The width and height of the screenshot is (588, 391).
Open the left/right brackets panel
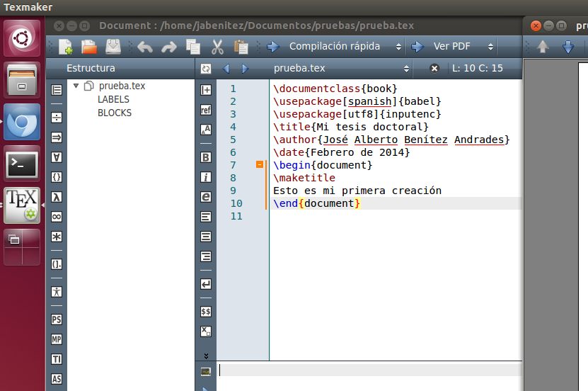click(x=57, y=264)
